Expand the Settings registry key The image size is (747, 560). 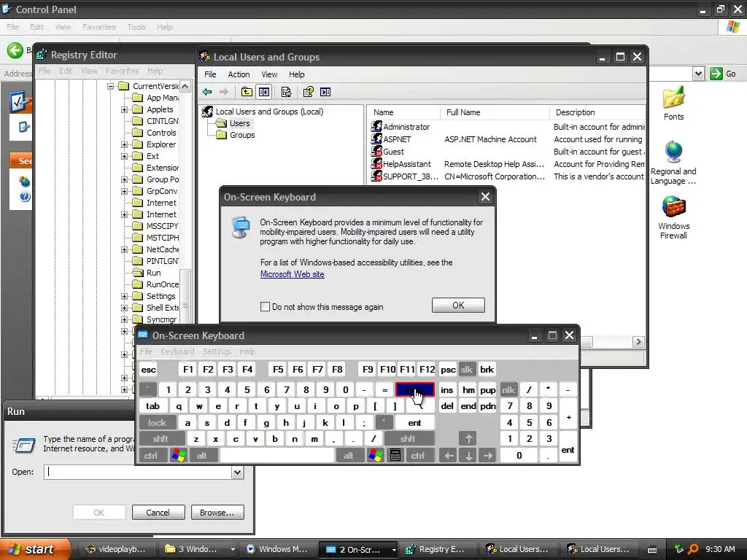point(124,296)
